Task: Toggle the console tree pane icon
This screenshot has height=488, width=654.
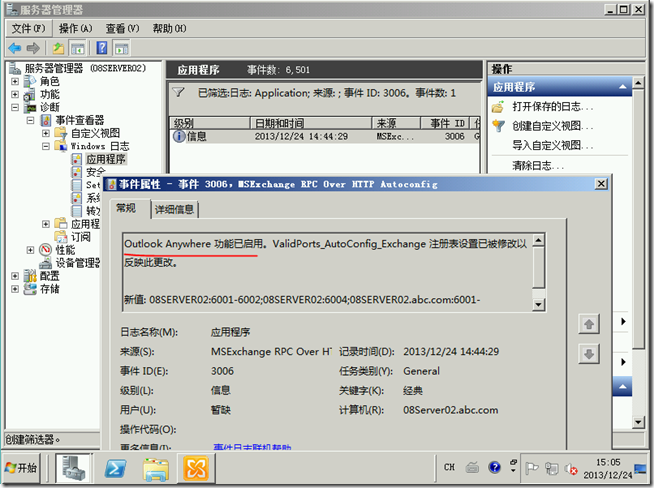Action: 78,48
